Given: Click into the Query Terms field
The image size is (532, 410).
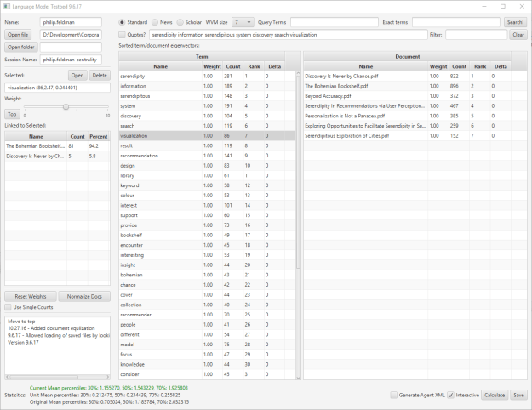Looking at the screenshot, I should point(328,21).
